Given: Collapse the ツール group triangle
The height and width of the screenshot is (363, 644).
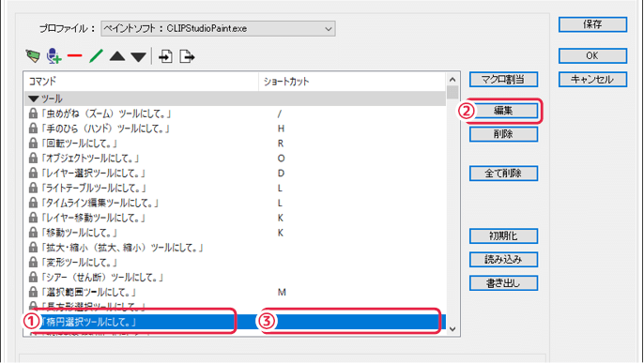Looking at the screenshot, I should coord(34,98).
